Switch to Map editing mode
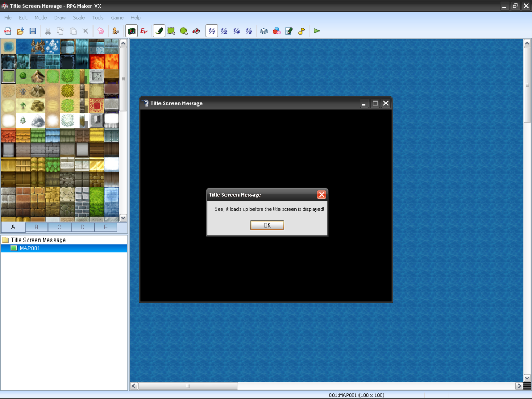Viewport: 532px width, 399px height. [131, 31]
